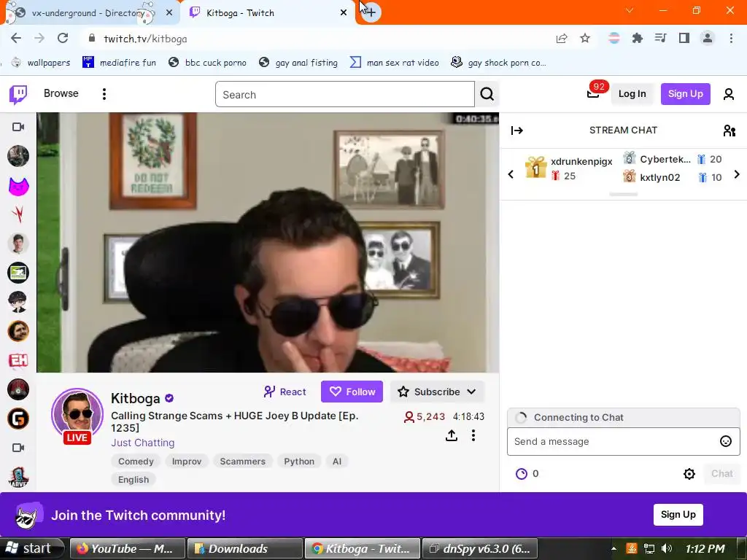
Task: Select the Scammers tag
Action: tap(242, 462)
